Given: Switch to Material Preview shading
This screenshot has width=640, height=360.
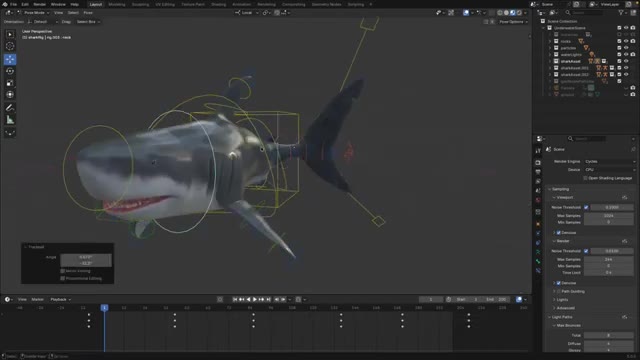Looking at the screenshot, I should 513,13.
